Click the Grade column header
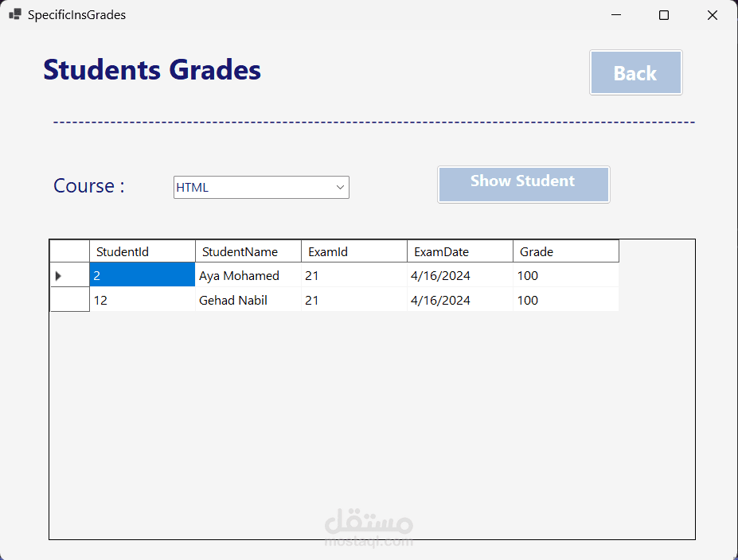This screenshot has width=738, height=560. click(566, 251)
